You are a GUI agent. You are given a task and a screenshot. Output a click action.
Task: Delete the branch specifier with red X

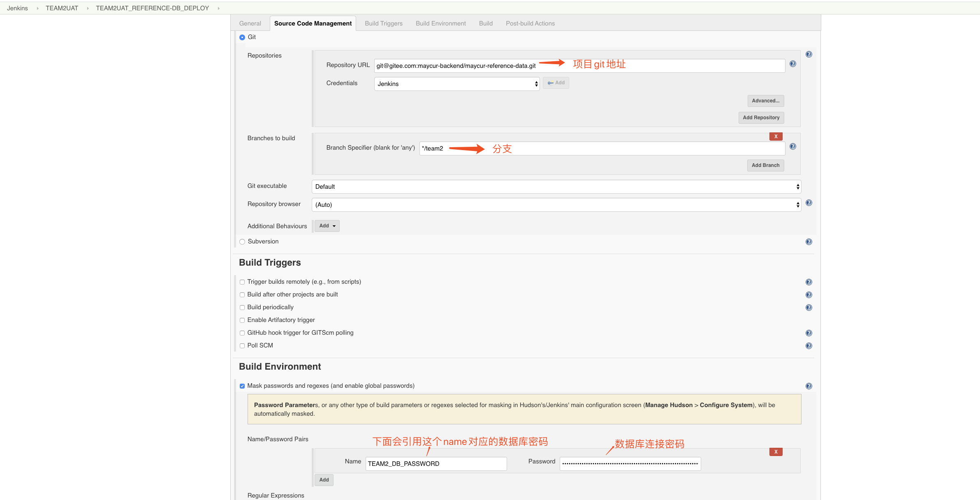[x=776, y=137]
